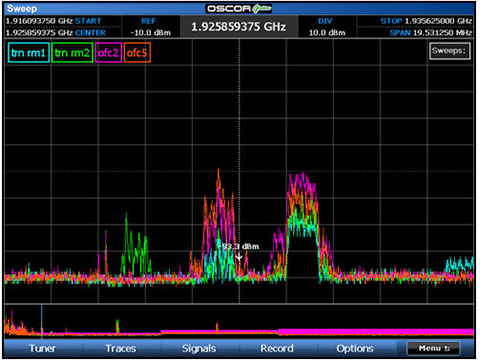Click the DIV 10.0 dBm setting
Image resolution: width=480 pixels, height=360 pixels.
click(x=327, y=27)
